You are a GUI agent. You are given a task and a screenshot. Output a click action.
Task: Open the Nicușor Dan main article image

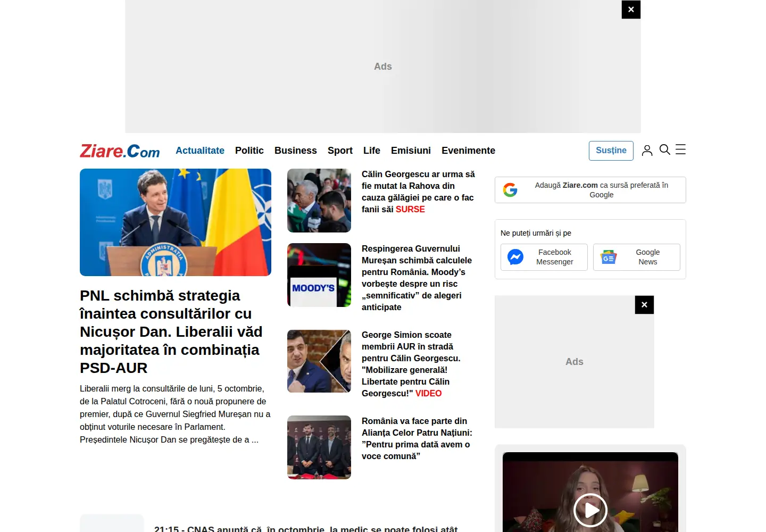pyautogui.click(x=176, y=222)
